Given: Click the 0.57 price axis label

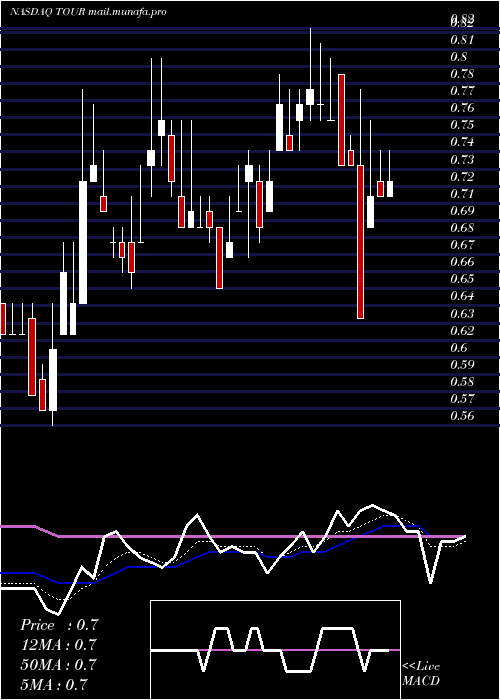Looking at the screenshot, I should tap(461, 399).
